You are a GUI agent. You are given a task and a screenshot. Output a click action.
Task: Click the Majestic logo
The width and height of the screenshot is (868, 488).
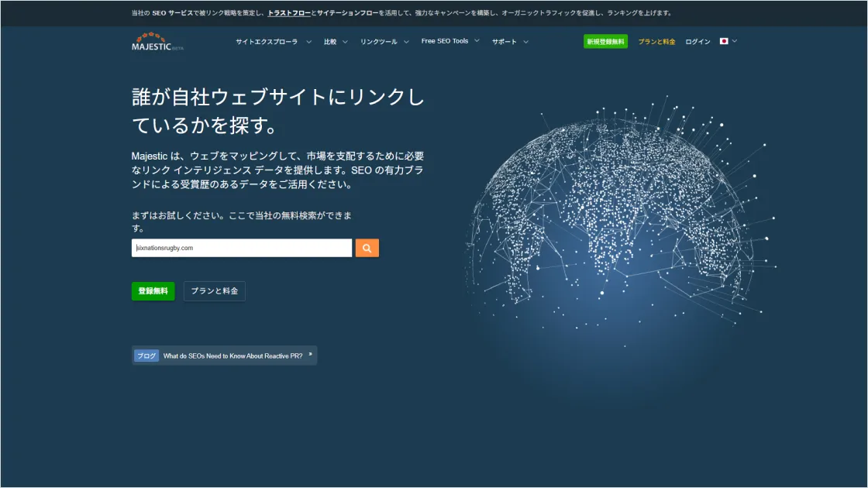click(157, 42)
